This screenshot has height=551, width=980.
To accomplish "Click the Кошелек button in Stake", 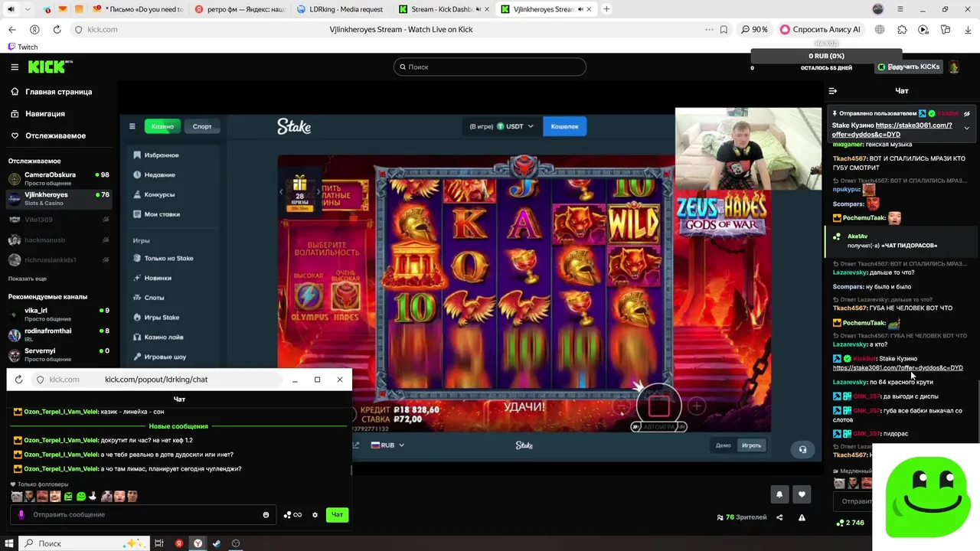I will [565, 126].
